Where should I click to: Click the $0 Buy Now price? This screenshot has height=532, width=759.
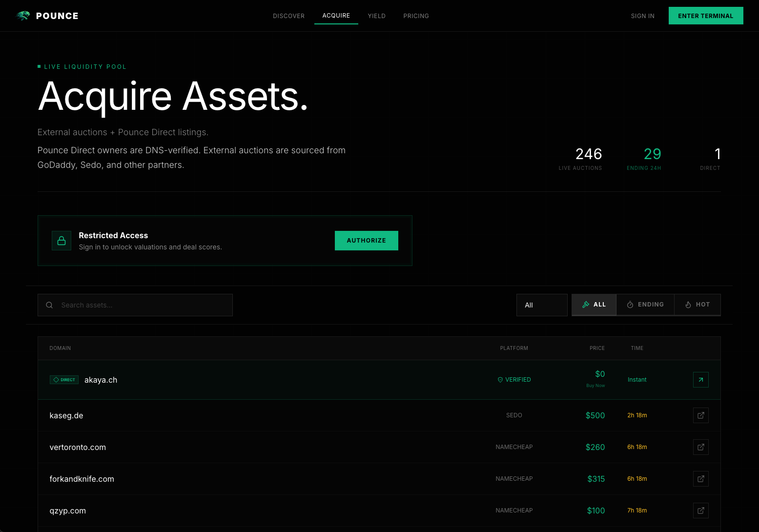pyautogui.click(x=600, y=374)
